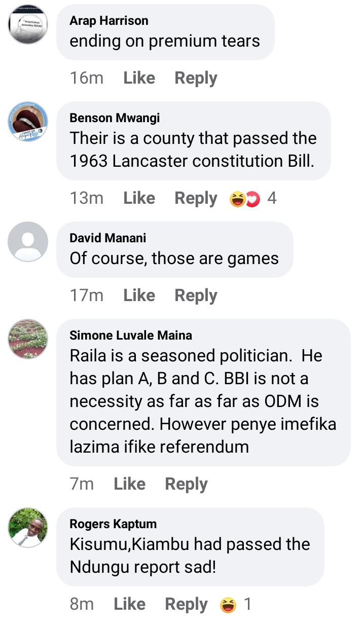Open David Manani's default avatar
The width and height of the screenshot is (364, 627).
28,242
